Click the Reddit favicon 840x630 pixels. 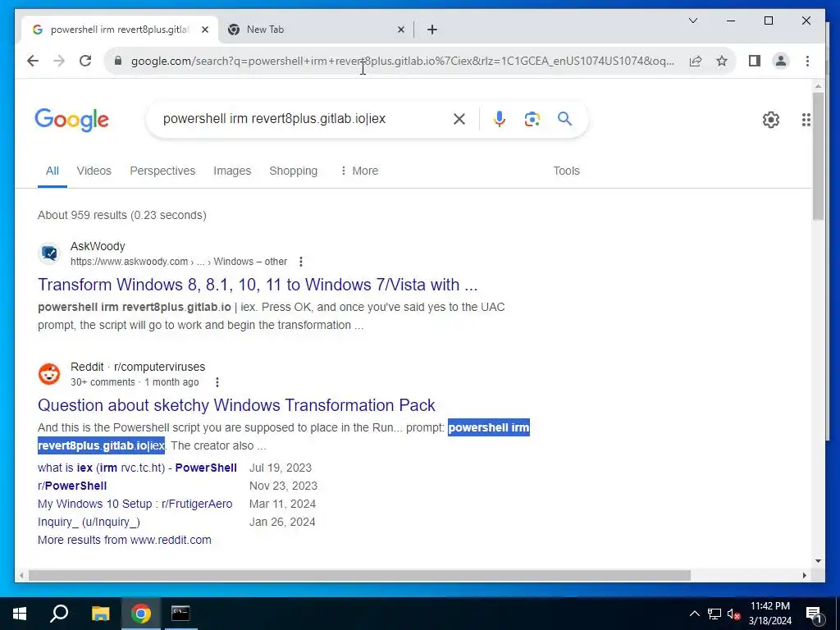48,373
